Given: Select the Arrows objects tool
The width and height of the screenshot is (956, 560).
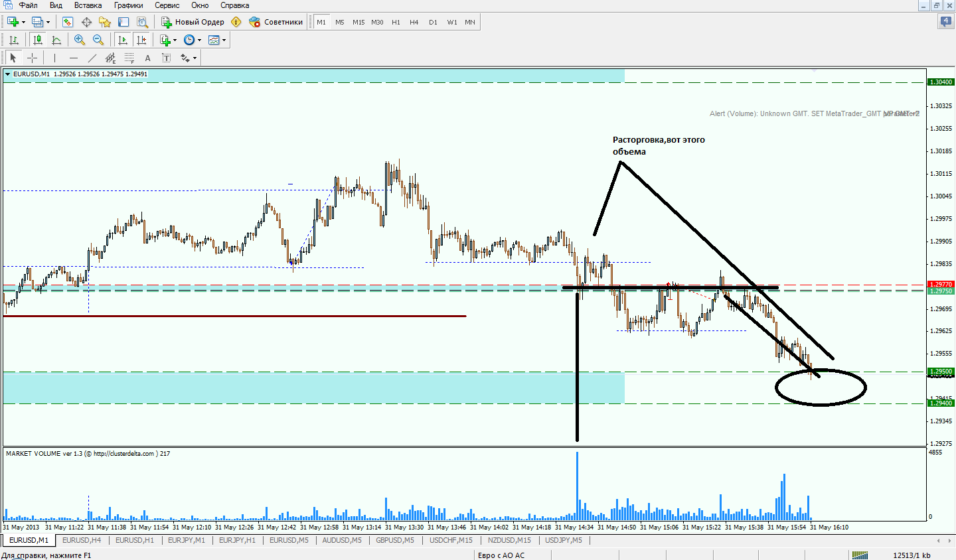Looking at the screenshot, I should pyautogui.click(x=185, y=58).
